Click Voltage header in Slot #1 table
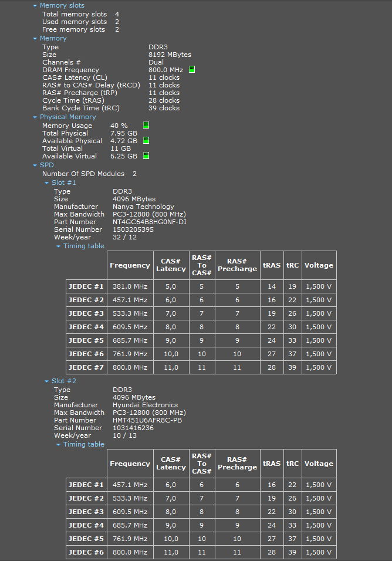Screen dimensions: 392x561 click(x=319, y=265)
